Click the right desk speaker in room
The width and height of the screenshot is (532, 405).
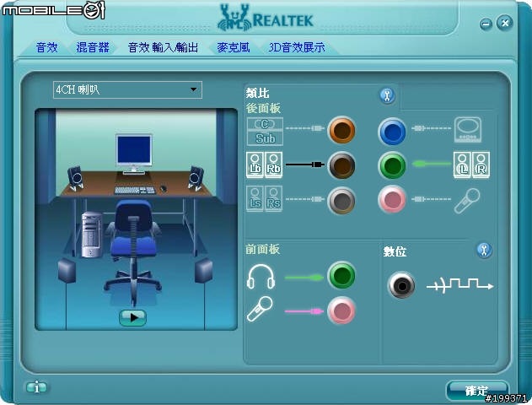pos(196,178)
